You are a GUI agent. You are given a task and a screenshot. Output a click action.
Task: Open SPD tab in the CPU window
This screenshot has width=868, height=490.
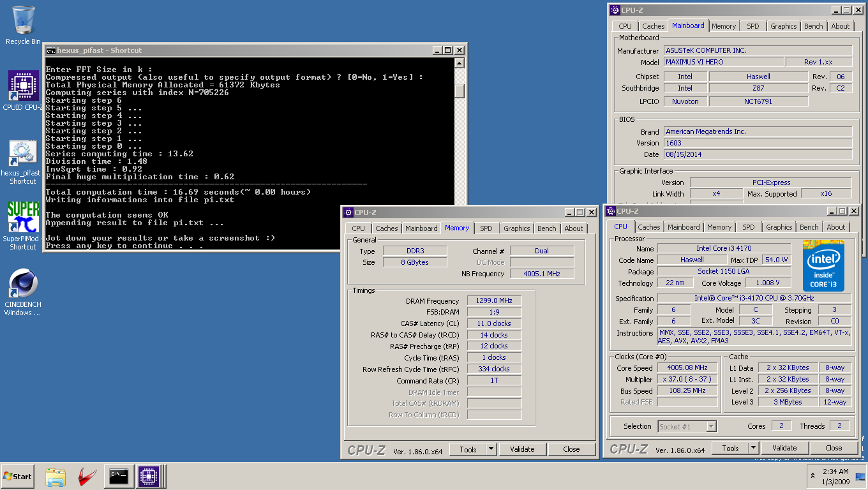coord(749,227)
